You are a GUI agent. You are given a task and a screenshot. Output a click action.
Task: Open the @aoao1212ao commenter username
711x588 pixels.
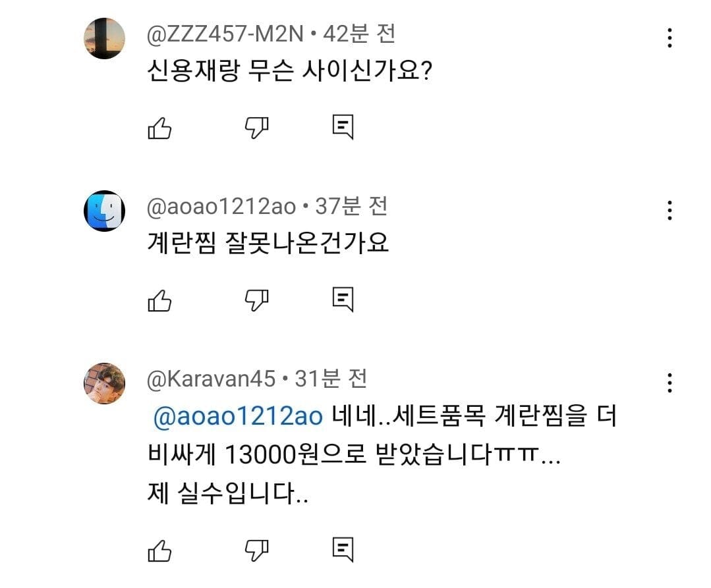click(x=221, y=207)
